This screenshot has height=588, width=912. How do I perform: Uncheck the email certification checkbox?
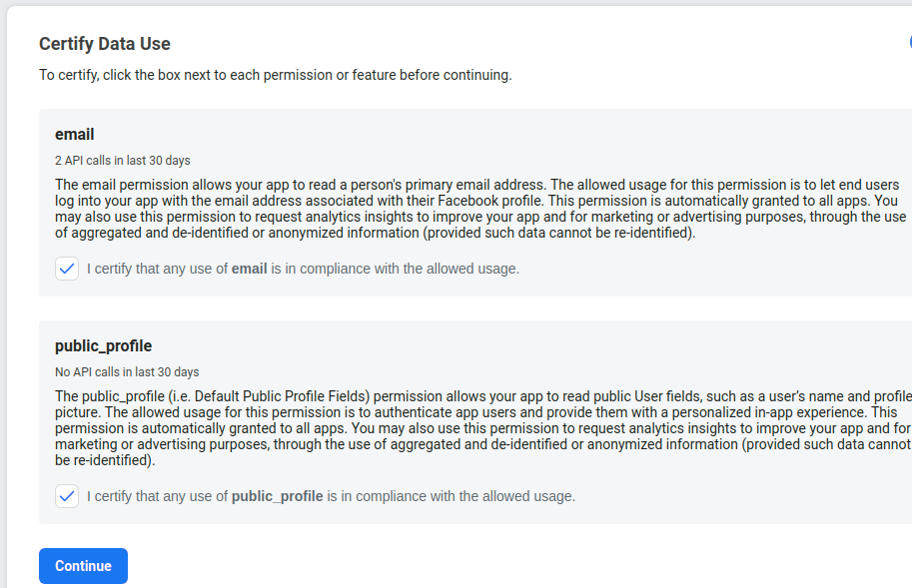[x=67, y=269]
